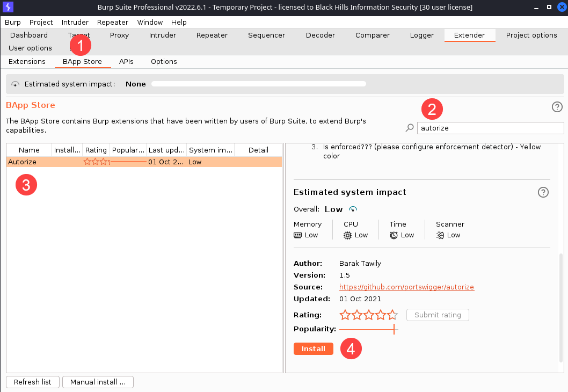Open the Intruder menu in menu bar

point(75,22)
